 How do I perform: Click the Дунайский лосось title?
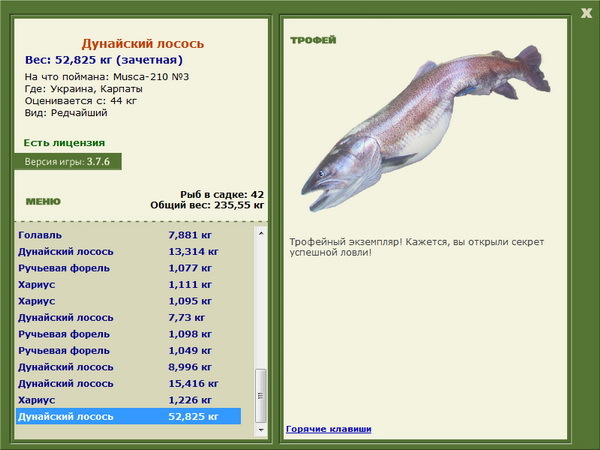[143, 44]
